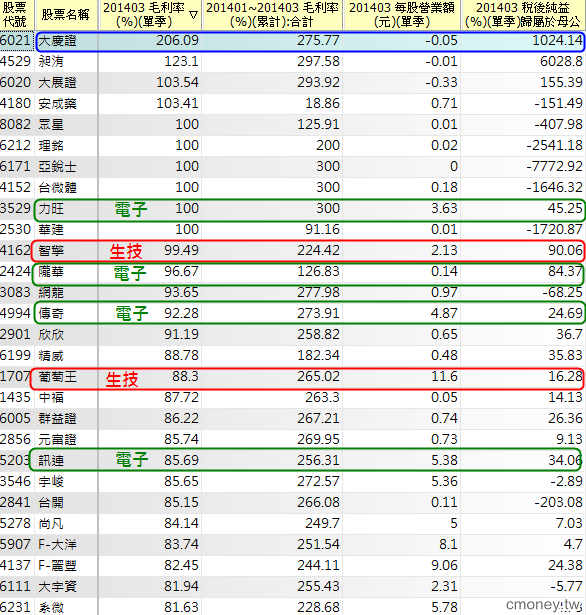Click the 84.37 net profit value
This screenshot has height=615, width=586.
coord(565,271)
